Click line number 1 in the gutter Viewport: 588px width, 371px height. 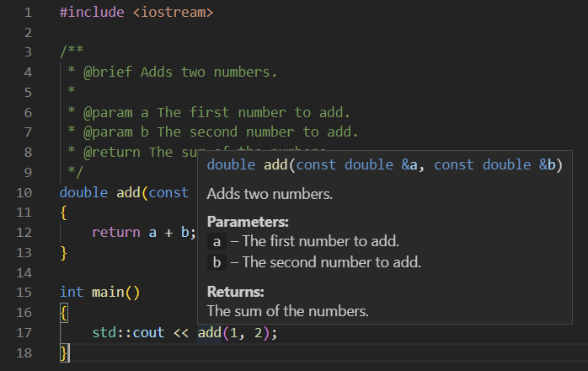point(28,13)
